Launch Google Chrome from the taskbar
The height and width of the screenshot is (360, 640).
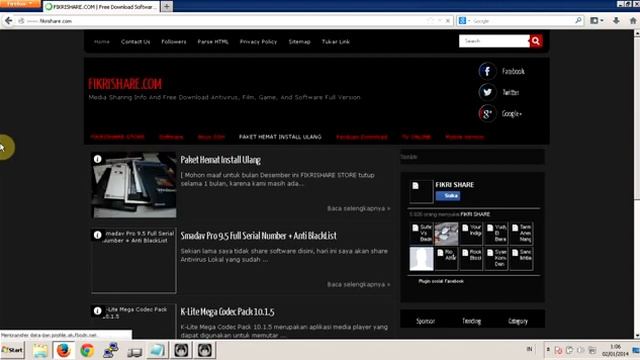point(87,351)
